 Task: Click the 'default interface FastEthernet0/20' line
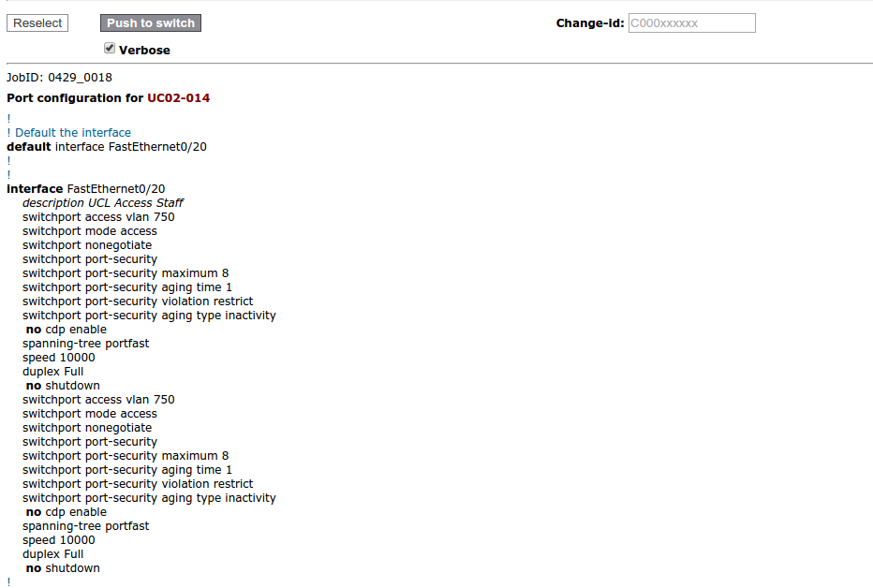coord(107,147)
